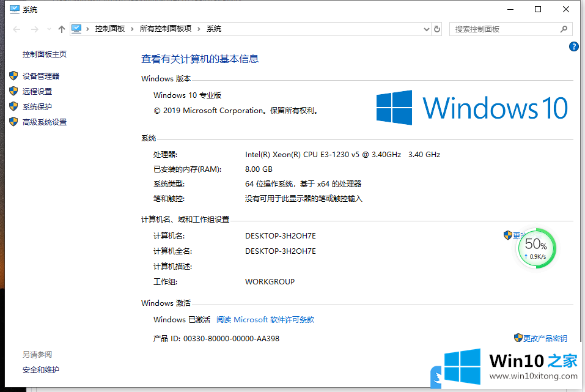Click the Back navigation arrow
Viewport: 585px width, 392px height.
tap(17, 29)
